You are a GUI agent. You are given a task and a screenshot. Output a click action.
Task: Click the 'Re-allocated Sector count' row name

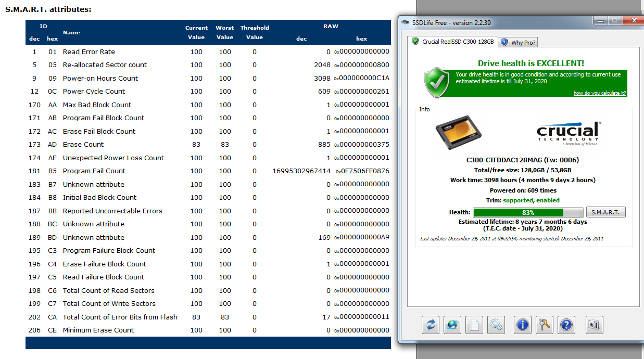(105, 65)
